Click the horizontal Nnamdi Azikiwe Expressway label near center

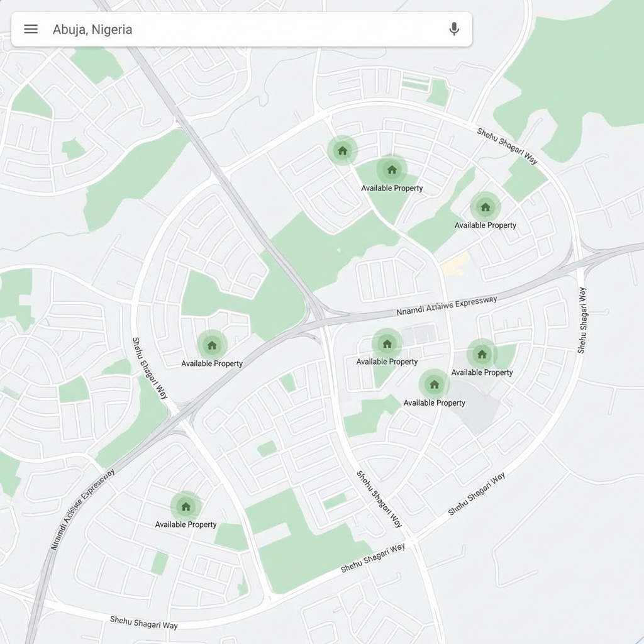pos(447,306)
